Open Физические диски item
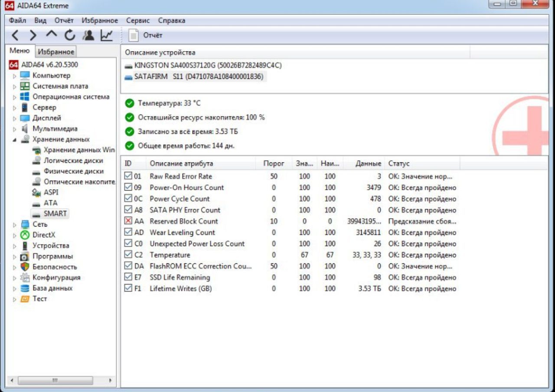Screen dimensions: 555x392 pyautogui.click(x=68, y=171)
